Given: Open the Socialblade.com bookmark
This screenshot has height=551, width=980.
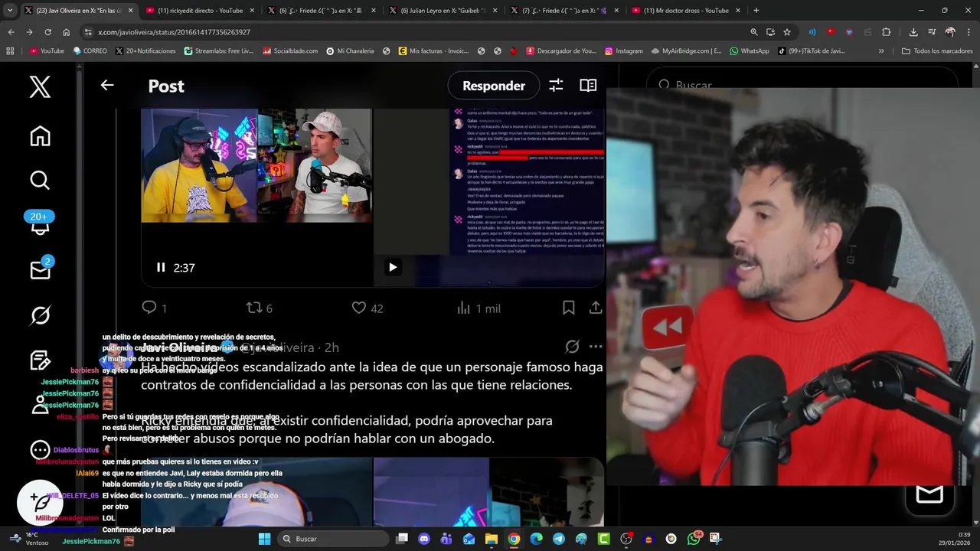Looking at the screenshot, I should pos(290,51).
